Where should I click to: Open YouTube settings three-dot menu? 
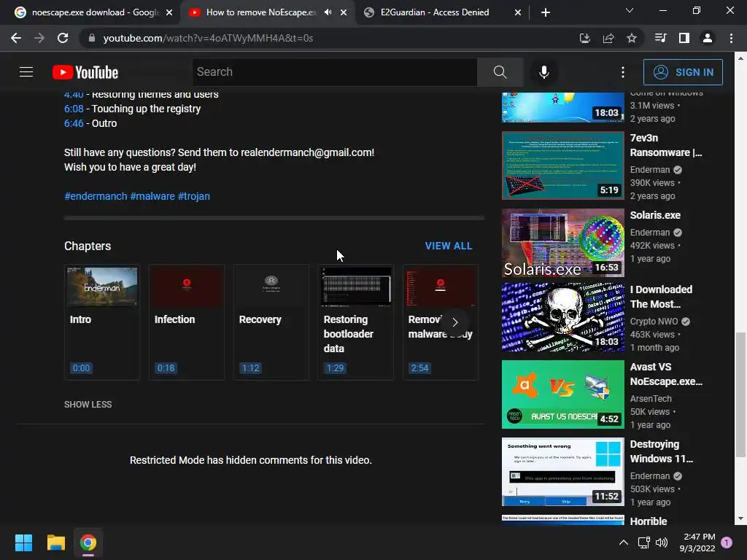click(623, 72)
